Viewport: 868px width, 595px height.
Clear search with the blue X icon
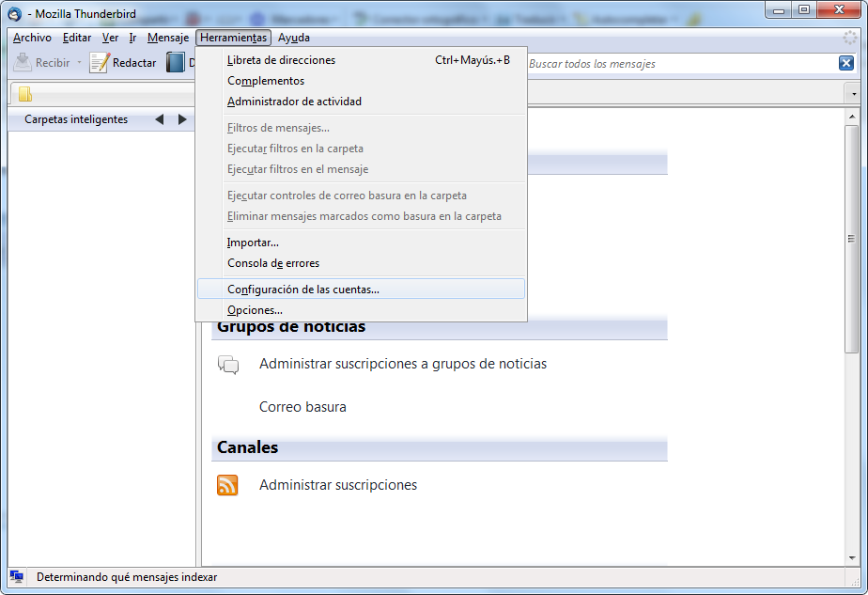845,63
